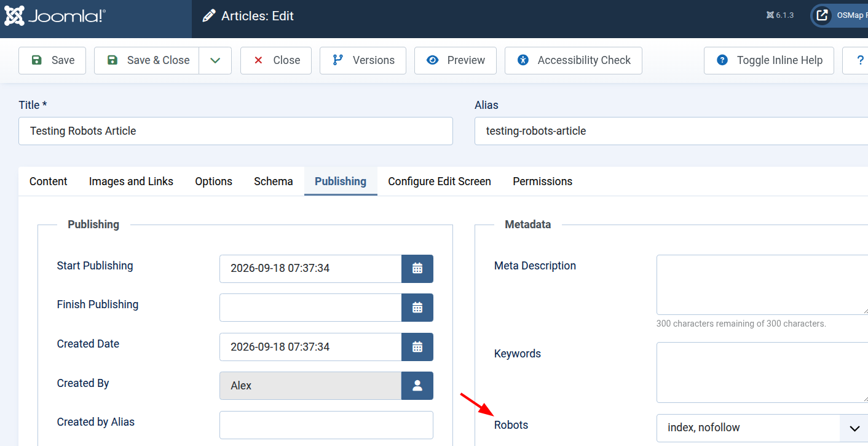Screen dimensions: 868x446
Task: Open the Created Date calendar picker
Action: click(417, 347)
